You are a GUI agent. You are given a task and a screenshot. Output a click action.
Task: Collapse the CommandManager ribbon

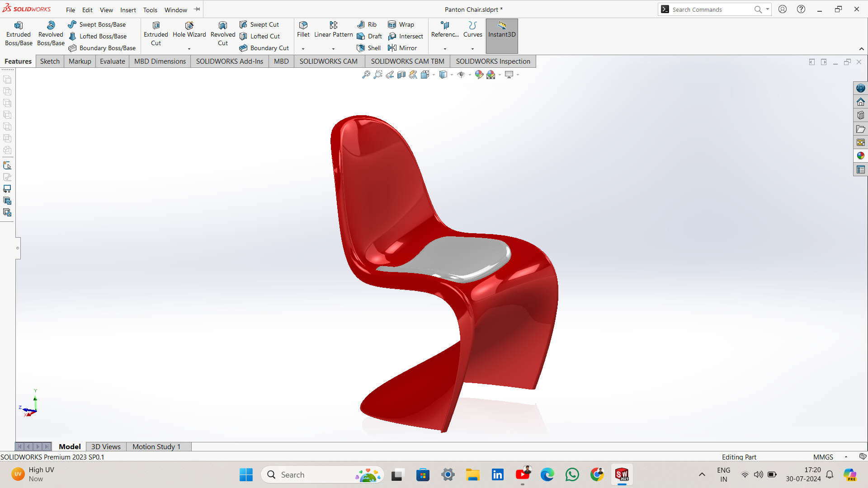coord(862,49)
